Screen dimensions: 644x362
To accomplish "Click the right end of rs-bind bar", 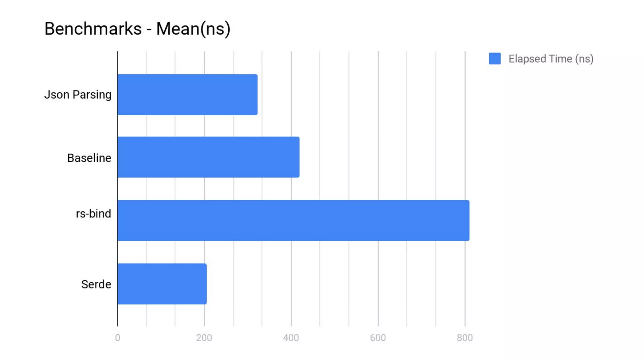I will tap(467, 220).
